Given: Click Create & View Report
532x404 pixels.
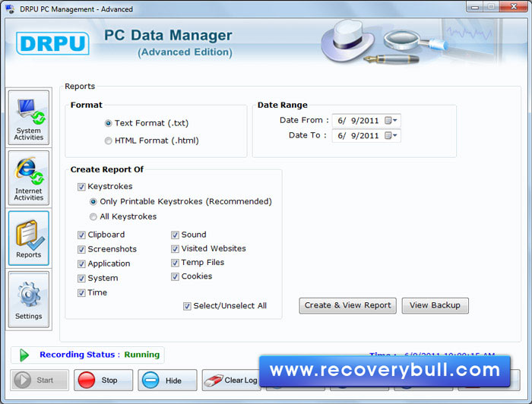Looking at the screenshot, I should (x=348, y=305).
